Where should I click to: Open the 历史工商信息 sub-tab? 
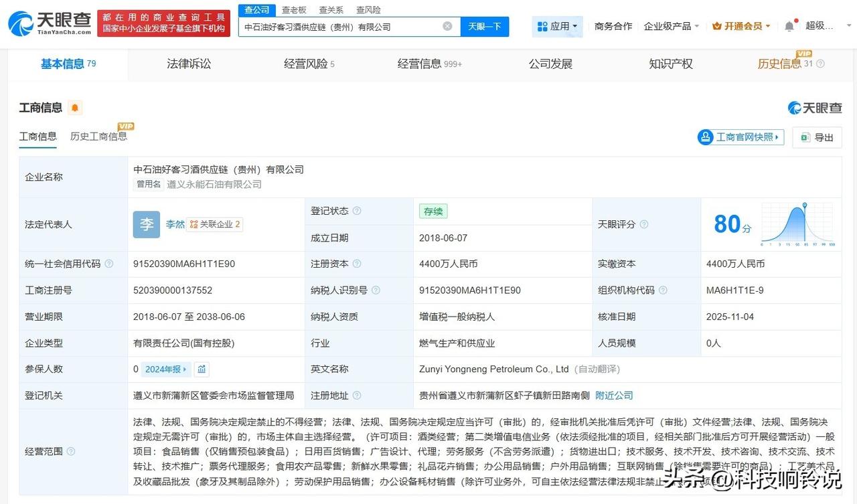click(x=98, y=137)
